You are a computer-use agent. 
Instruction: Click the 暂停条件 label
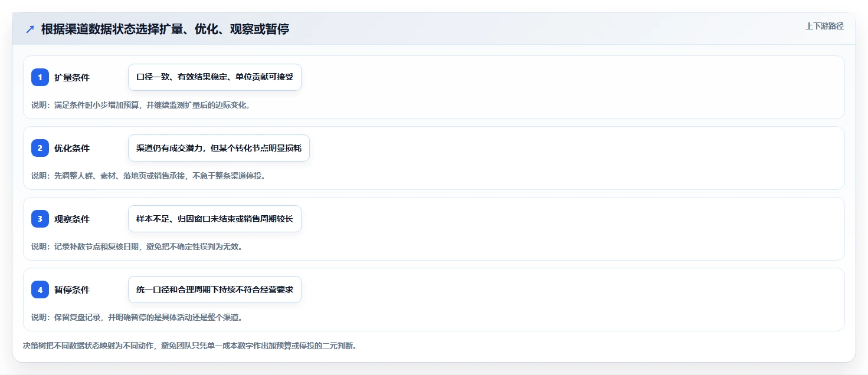pos(72,290)
